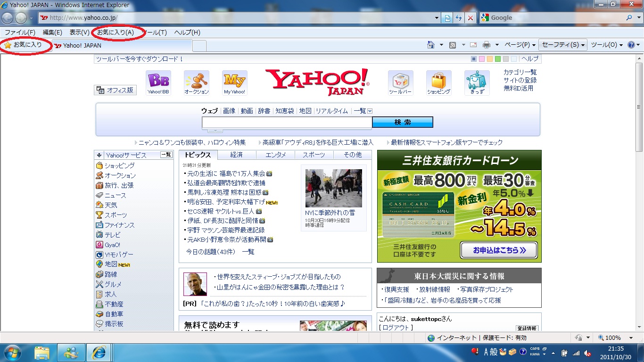Click inside the Yahoo search text field
The height and width of the screenshot is (362, 644).
(x=287, y=123)
